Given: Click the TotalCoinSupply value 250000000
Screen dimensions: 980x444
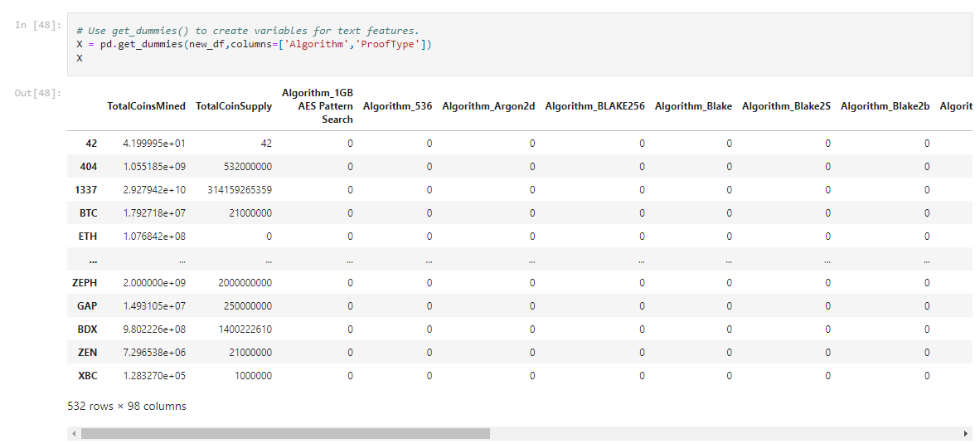Looking at the screenshot, I should click(x=248, y=306).
